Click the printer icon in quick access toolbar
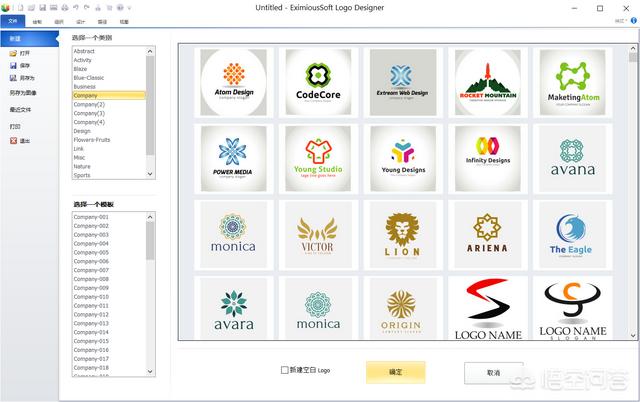 pyautogui.click(x=64, y=7)
